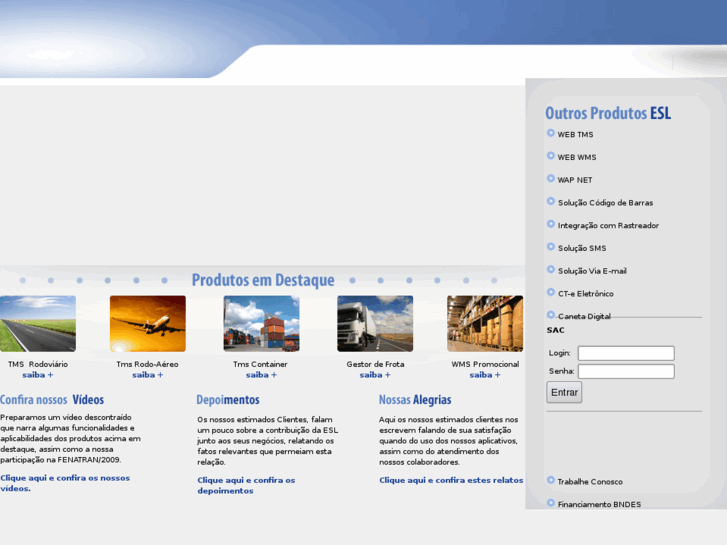
Task: Open Integração com Rastreador link
Action: (608, 225)
